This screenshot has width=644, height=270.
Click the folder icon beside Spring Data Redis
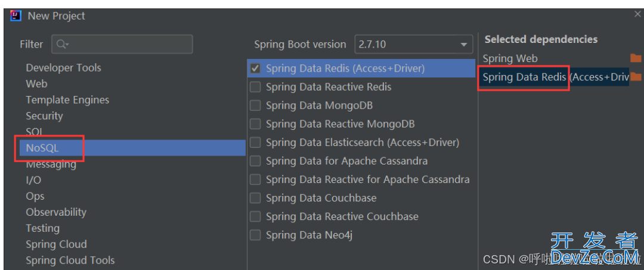(636, 76)
